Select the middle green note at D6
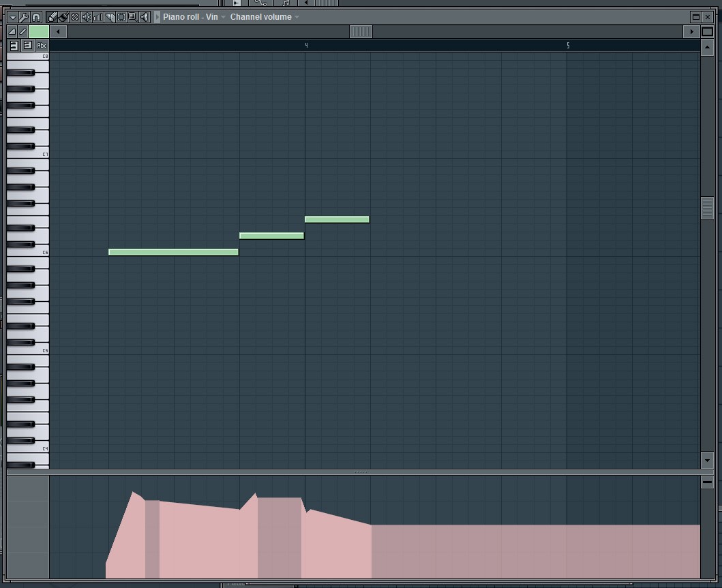The height and width of the screenshot is (588, 722). pos(271,236)
